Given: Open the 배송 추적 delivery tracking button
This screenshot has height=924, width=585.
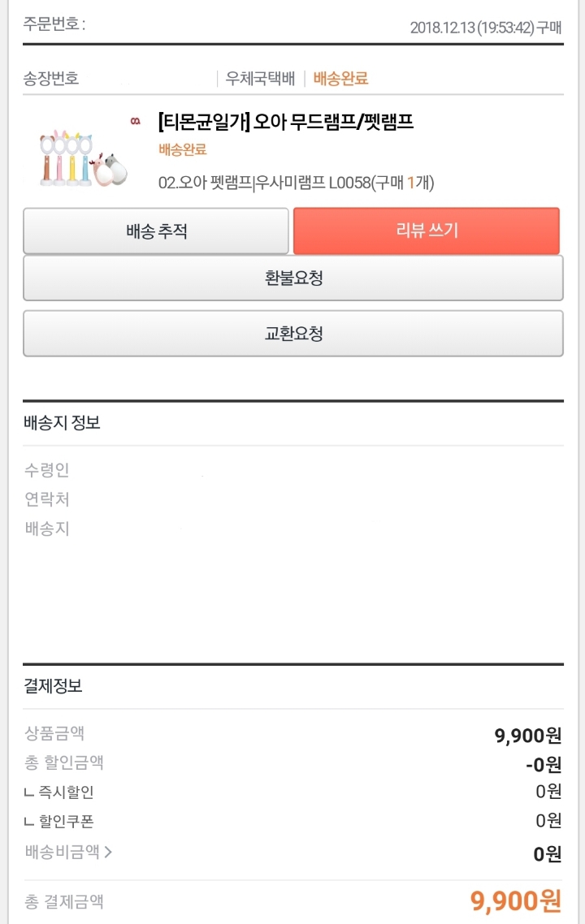Looking at the screenshot, I should [156, 231].
